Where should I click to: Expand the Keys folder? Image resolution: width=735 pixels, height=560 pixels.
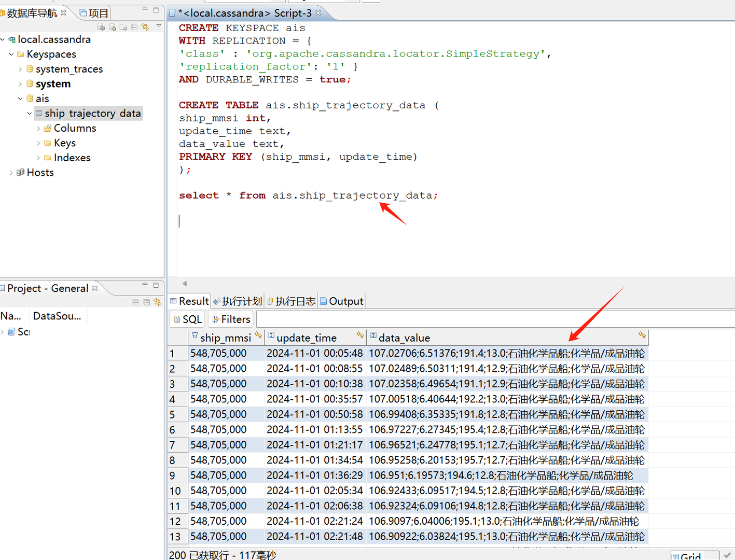38,143
